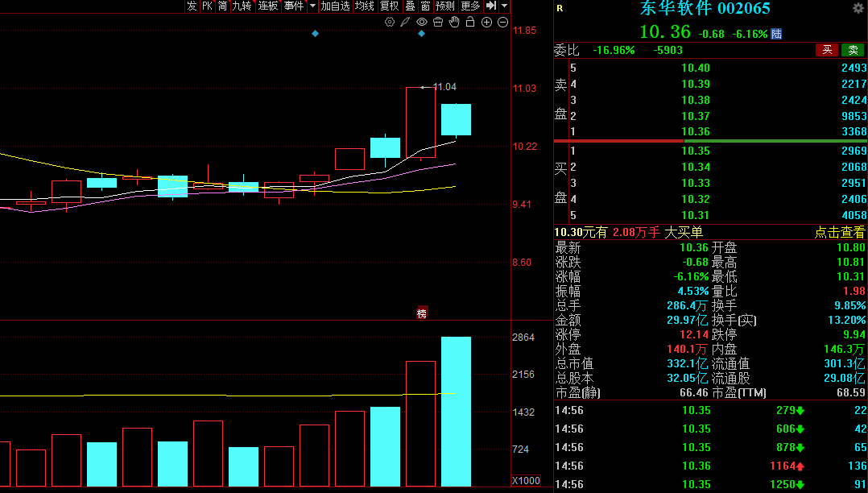Open the quote panel settings gear
The width and height of the screenshot is (868, 493).
click(858, 8)
